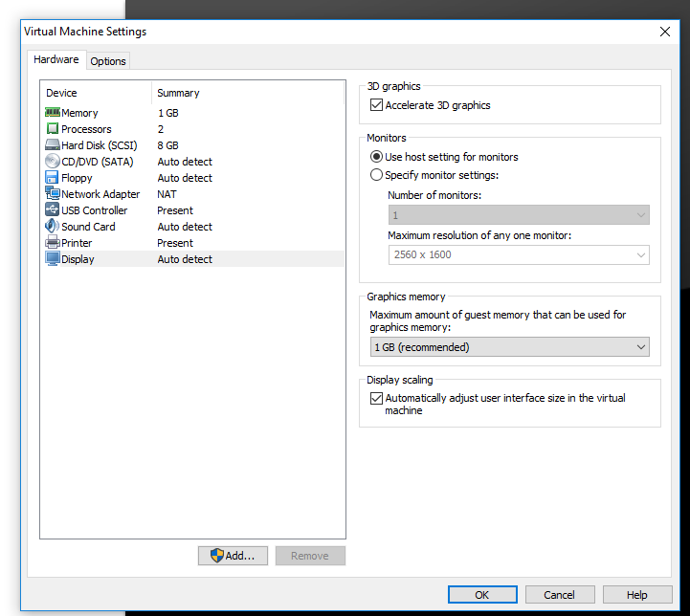
Task: Select the Hard Disk (SCSI) row label
Action: point(100,145)
